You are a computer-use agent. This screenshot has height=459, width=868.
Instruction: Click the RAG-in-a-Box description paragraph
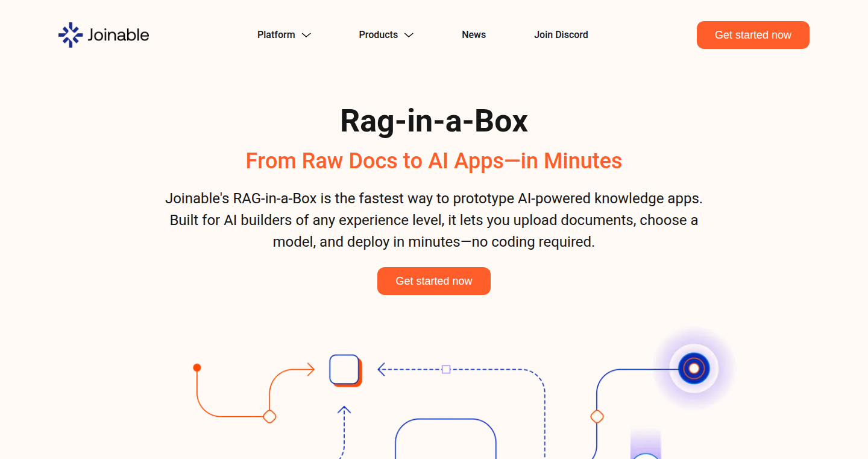[434, 220]
